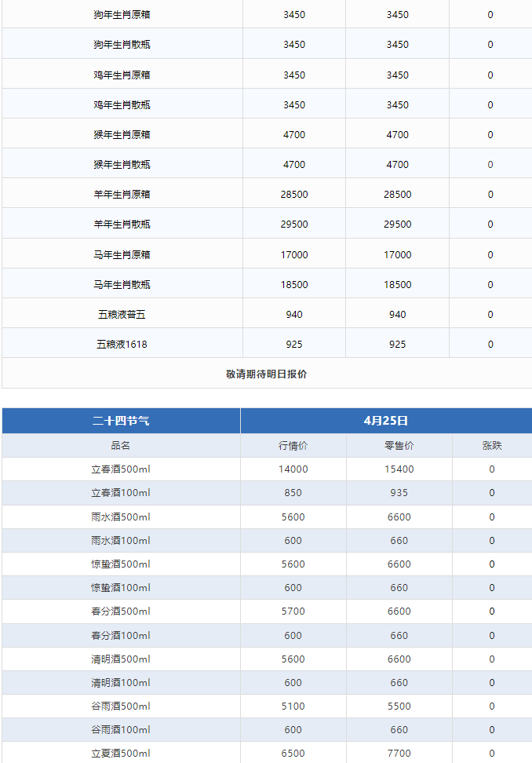The width and height of the screenshot is (532, 763).
Task: Select the 雨水酒500ml row name
Action: click(121, 517)
